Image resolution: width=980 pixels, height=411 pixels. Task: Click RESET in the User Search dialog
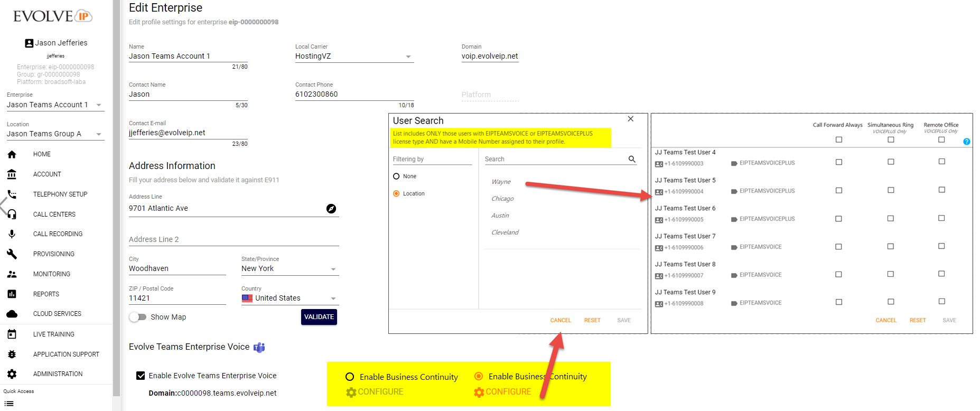(592, 320)
